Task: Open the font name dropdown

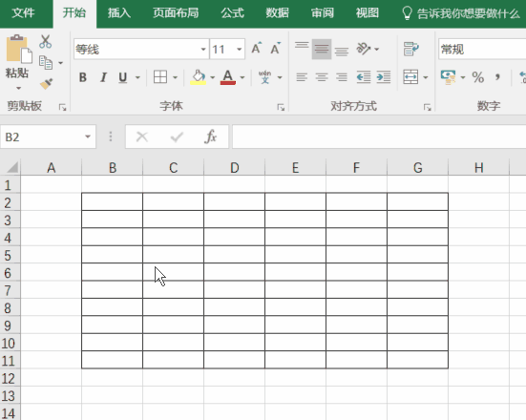Action: coord(203,50)
